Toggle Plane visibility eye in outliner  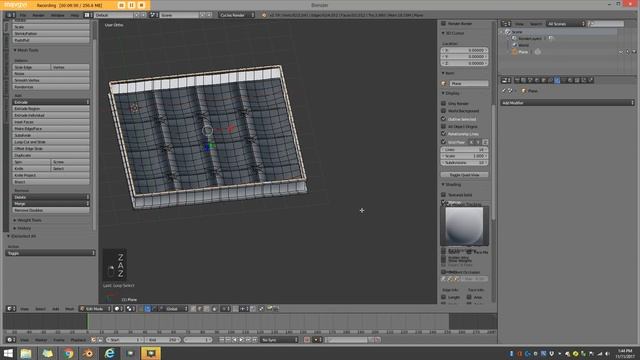coord(621,52)
